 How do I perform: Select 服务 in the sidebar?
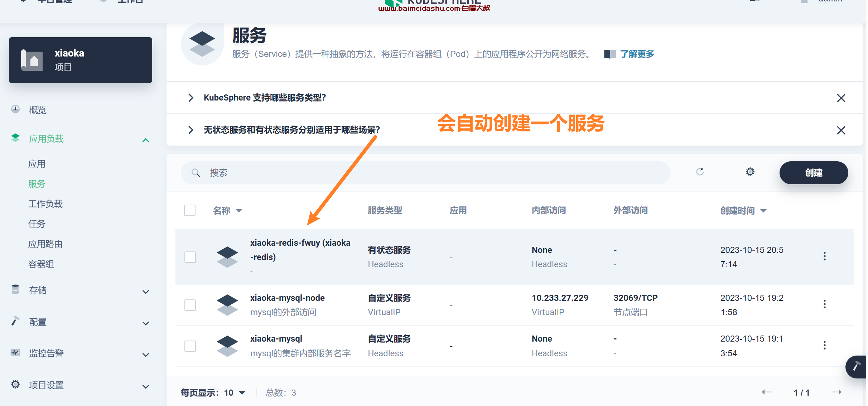[37, 184]
